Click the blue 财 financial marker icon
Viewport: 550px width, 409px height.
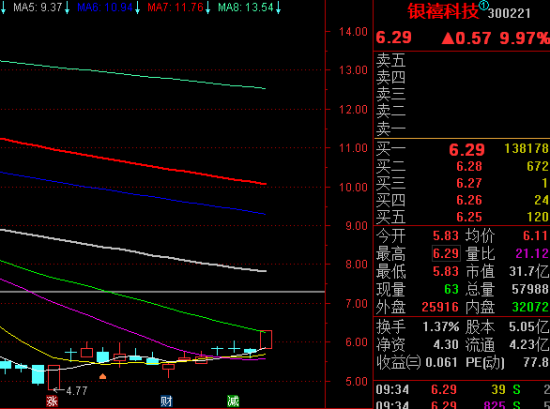(x=166, y=401)
